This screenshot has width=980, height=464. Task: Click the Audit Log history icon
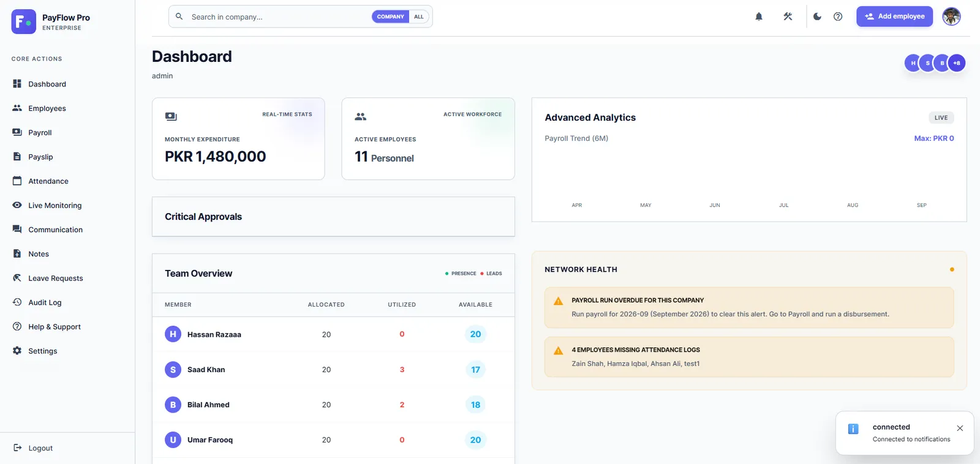[17, 302]
